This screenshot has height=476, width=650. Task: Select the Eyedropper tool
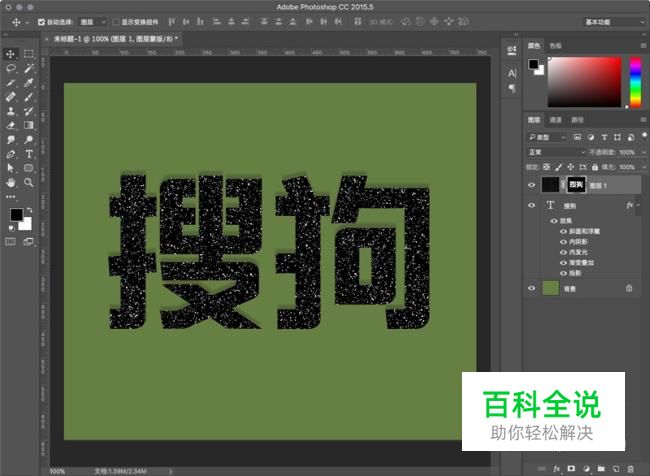[x=29, y=83]
